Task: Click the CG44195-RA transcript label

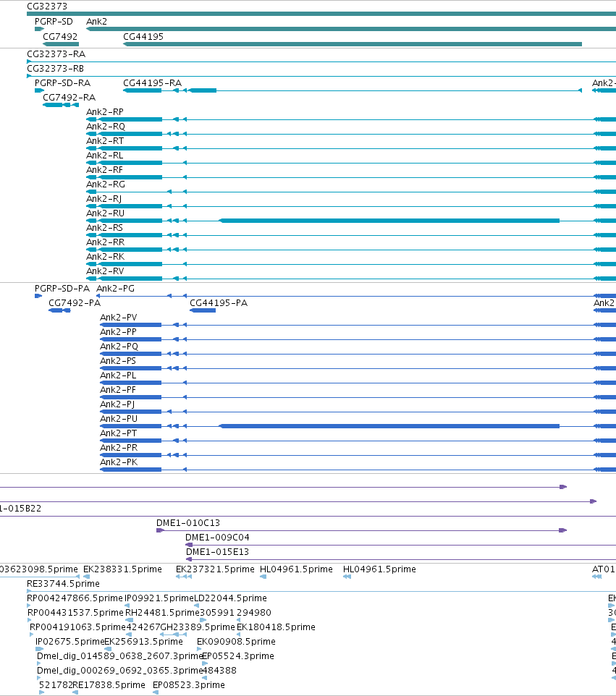Action: point(152,83)
